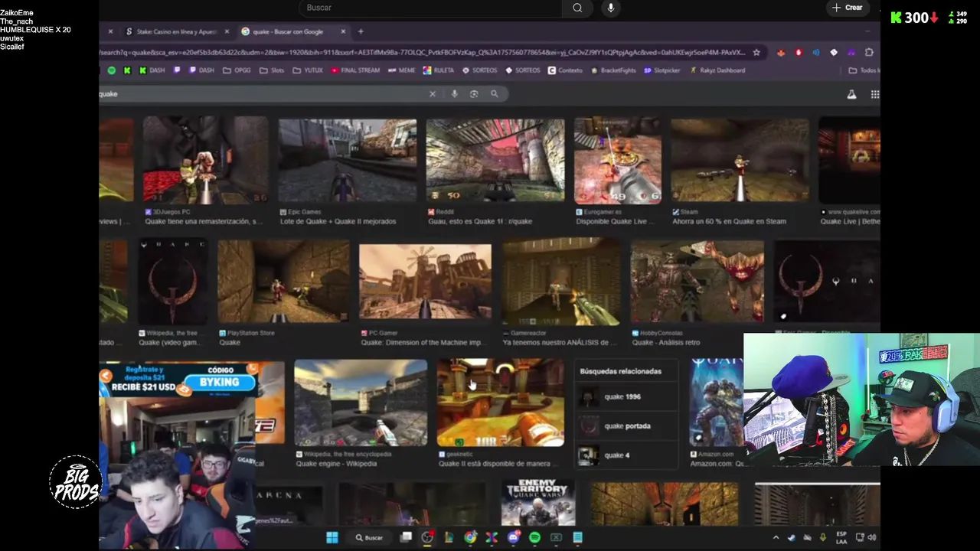Open the HobbyConsolas Quake retro image
980x551 pixels.
point(697,281)
